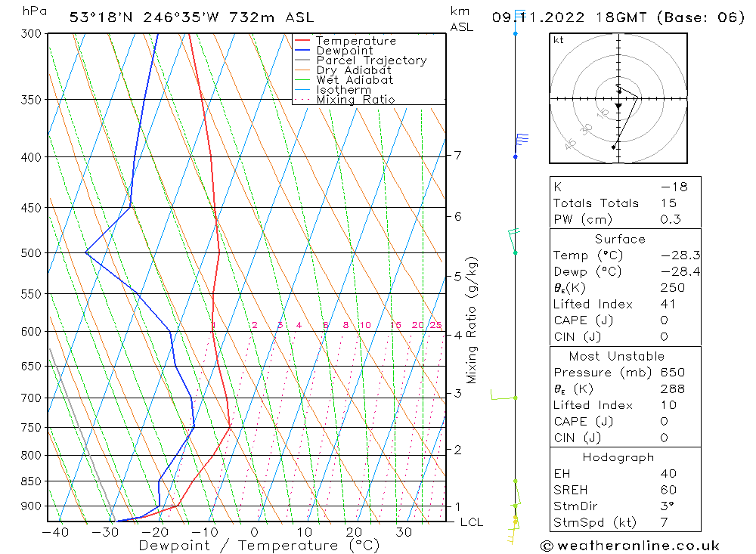Viewport: 756px width, 554px height.
Task: Click the Surface section heading
Action: click(x=620, y=239)
